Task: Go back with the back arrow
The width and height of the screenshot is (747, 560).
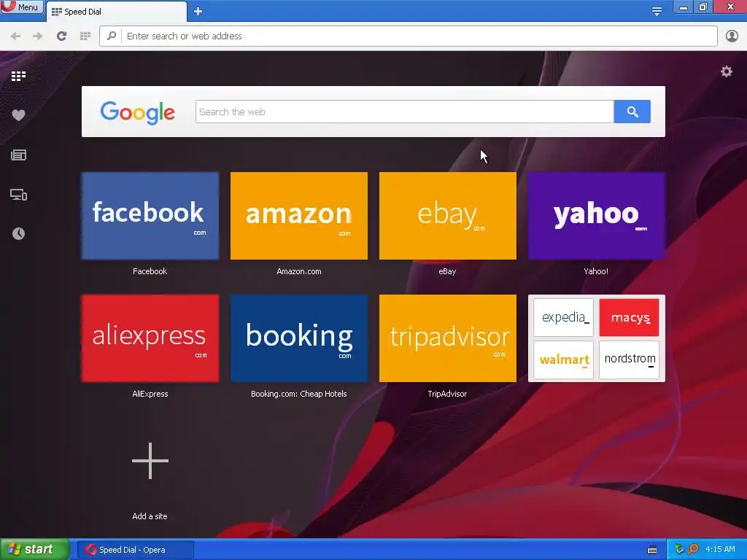Action: 15,36
